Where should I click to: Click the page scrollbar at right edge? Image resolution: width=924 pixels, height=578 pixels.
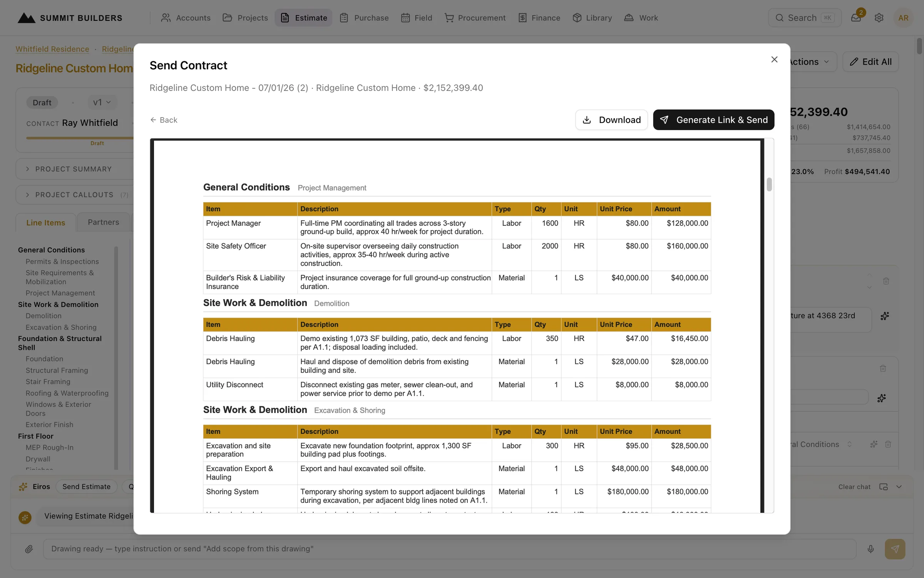tap(919, 46)
